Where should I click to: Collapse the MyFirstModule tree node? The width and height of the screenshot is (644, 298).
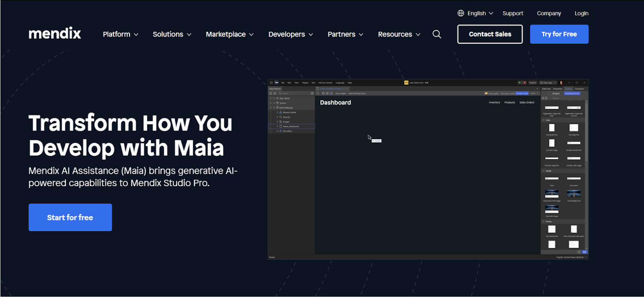[x=270, y=108]
